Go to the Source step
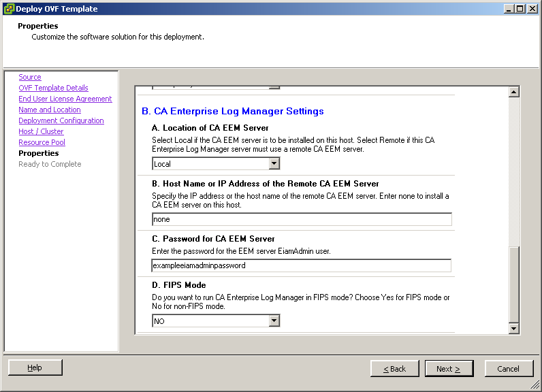 [30, 77]
